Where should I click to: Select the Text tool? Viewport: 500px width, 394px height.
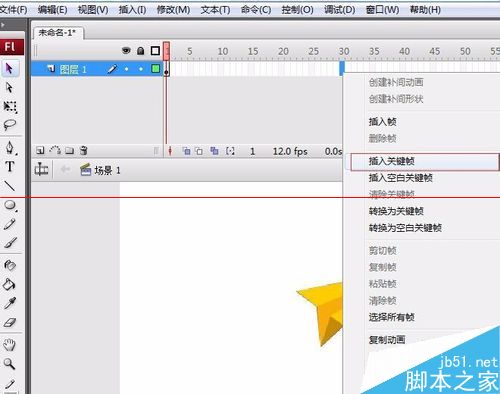pos(10,166)
